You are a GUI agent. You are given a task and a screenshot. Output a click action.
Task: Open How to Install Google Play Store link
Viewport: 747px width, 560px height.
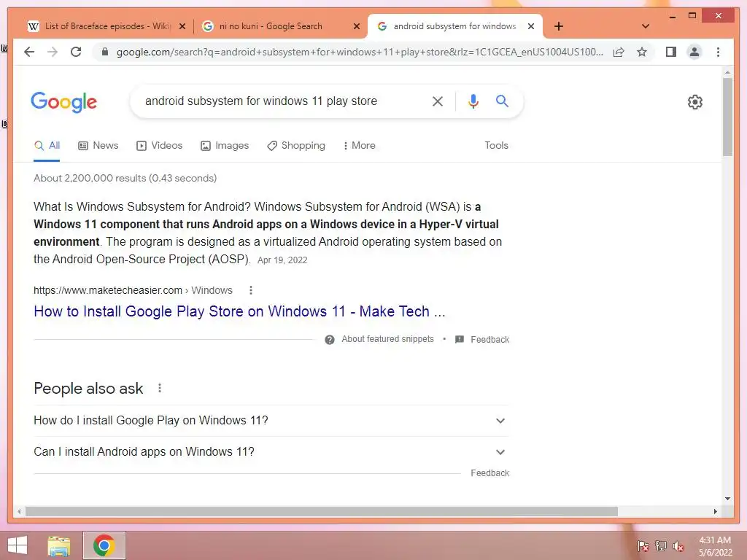point(239,311)
